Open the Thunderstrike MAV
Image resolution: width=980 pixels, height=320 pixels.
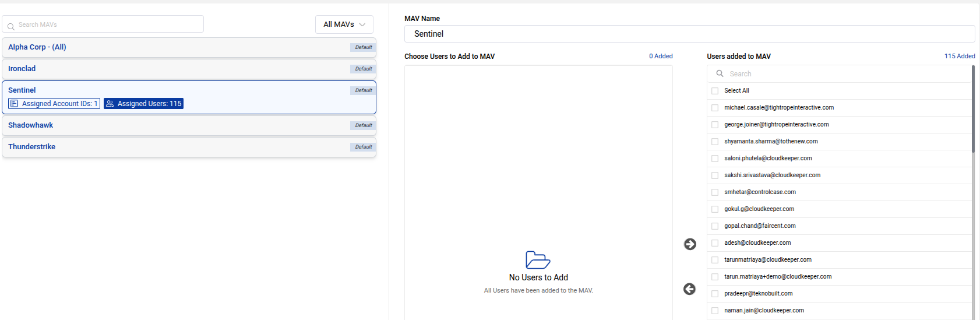[32, 147]
